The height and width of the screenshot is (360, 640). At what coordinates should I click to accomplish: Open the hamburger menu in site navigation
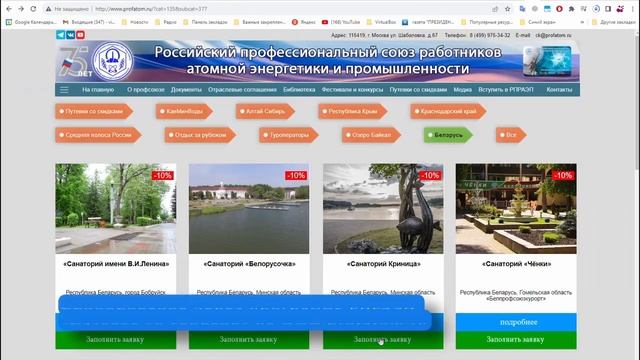tap(64, 89)
